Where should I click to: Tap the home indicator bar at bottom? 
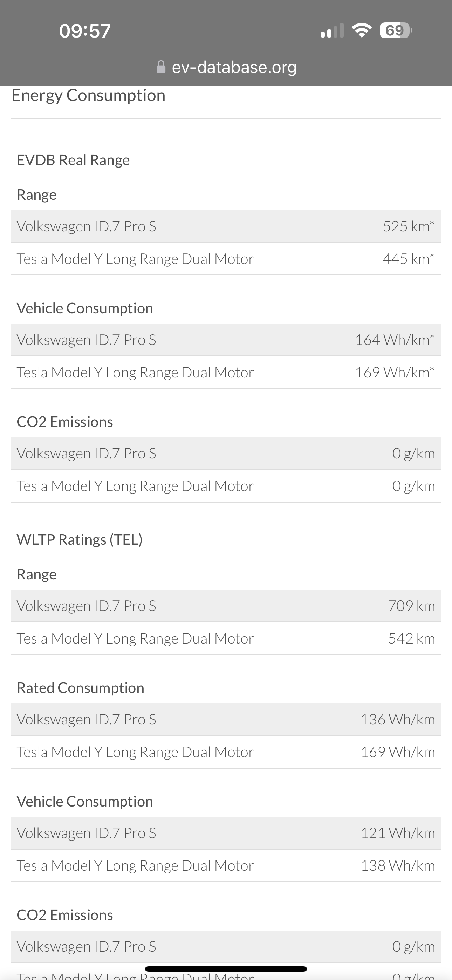coord(226,968)
